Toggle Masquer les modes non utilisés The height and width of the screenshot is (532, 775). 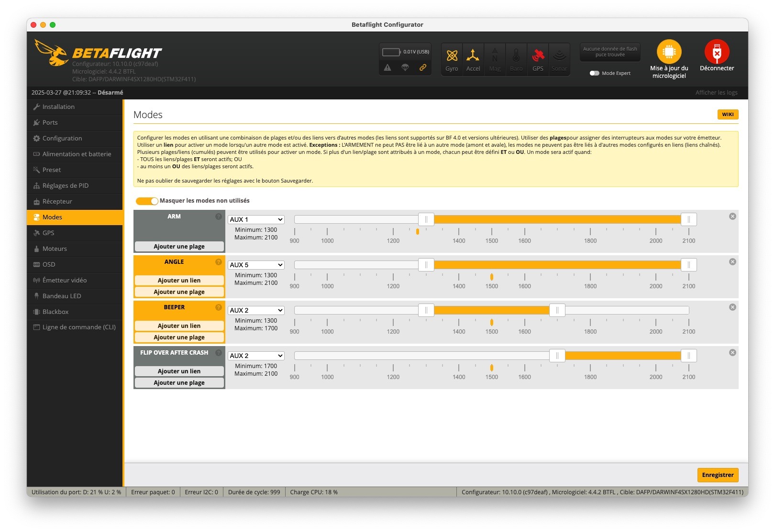(x=147, y=201)
